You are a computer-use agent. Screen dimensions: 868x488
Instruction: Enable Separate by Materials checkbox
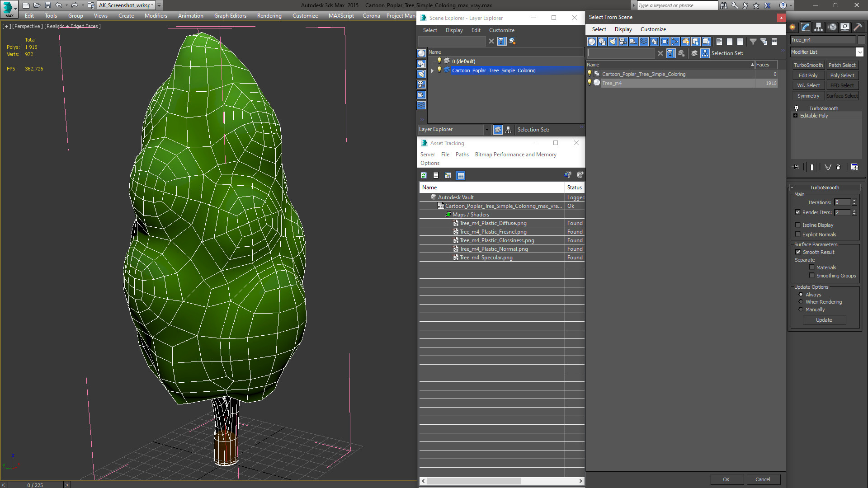click(x=811, y=267)
